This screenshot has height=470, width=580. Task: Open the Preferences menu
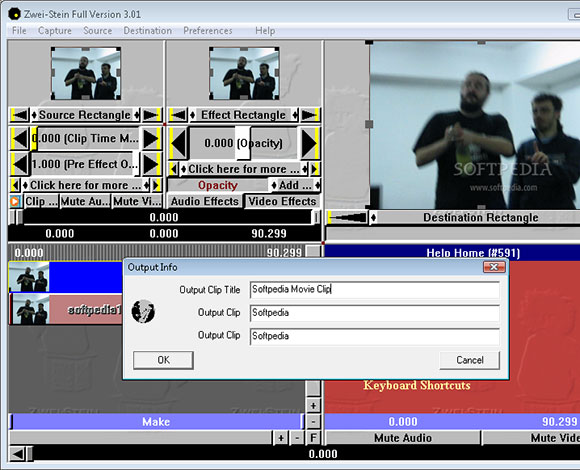(208, 31)
